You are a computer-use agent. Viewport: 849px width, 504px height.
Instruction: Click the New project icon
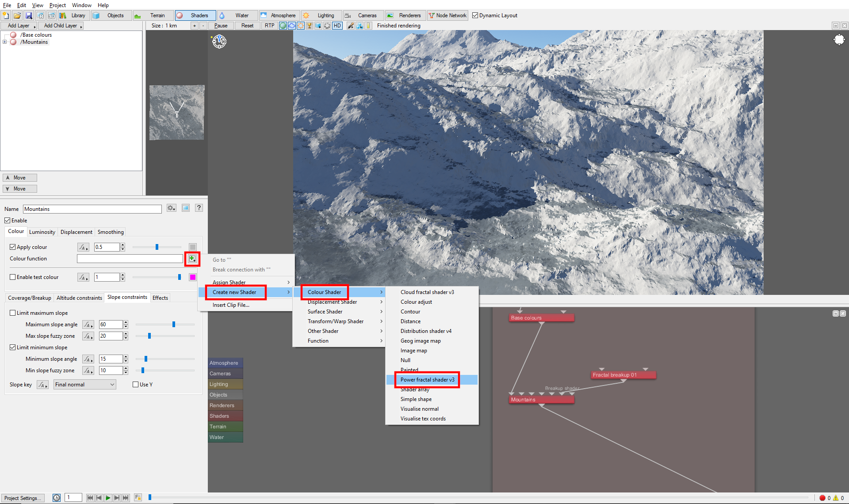6,15
